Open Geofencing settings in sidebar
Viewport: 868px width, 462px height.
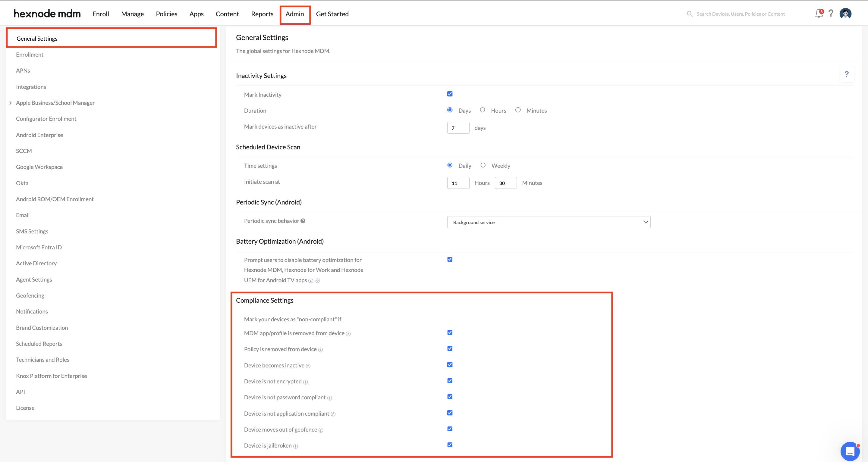tap(30, 296)
